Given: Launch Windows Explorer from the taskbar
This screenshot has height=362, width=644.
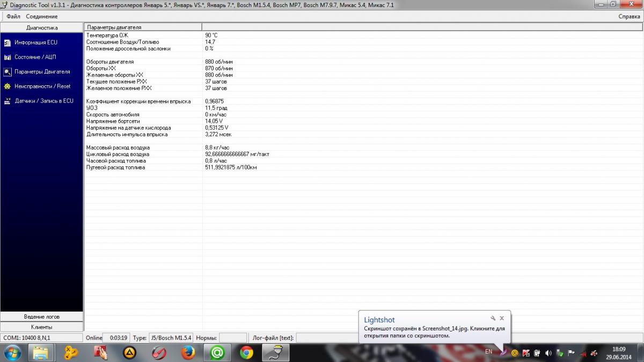Looking at the screenshot, I should 41,352.
